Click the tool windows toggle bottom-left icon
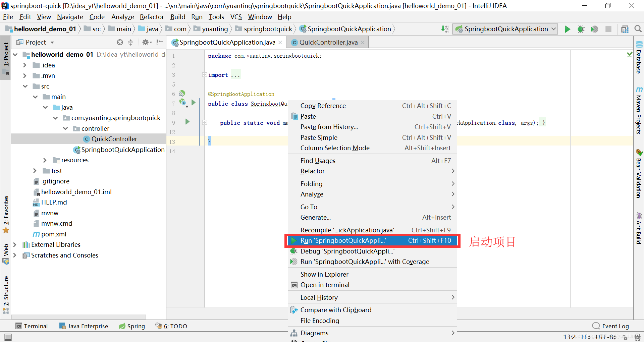The image size is (644, 342). [x=8, y=337]
